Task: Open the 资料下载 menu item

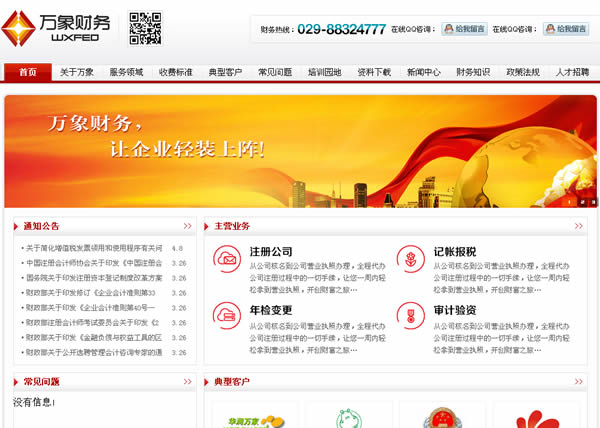Action: click(373, 72)
